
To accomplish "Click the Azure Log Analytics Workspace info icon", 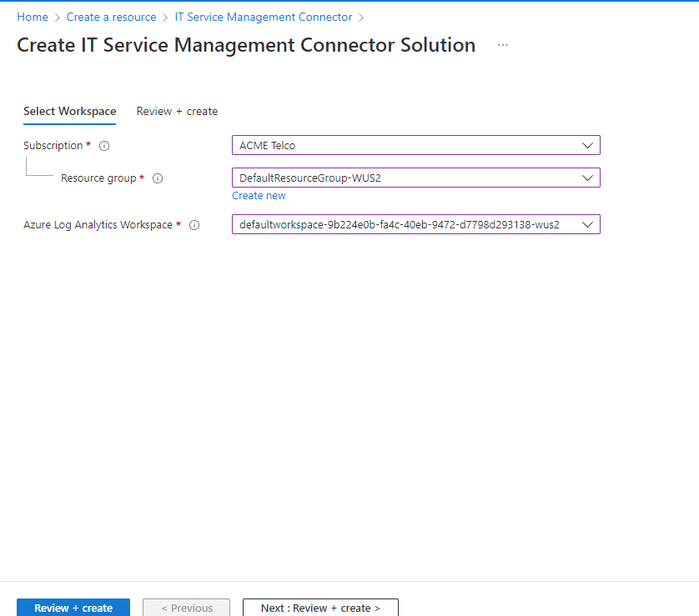I will point(194,225).
